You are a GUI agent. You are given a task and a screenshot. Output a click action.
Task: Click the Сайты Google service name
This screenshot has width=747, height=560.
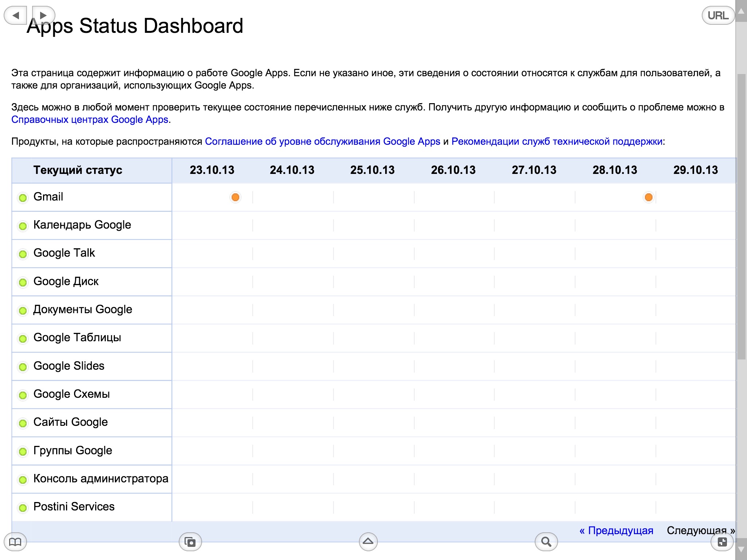tap(70, 422)
